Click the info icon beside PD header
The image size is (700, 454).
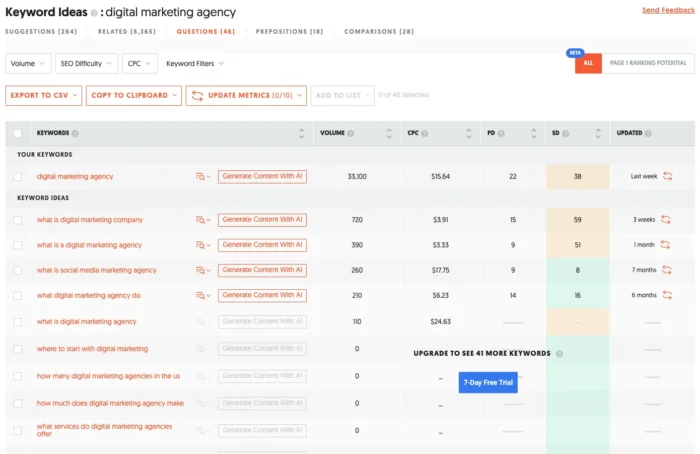tap(501, 133)
